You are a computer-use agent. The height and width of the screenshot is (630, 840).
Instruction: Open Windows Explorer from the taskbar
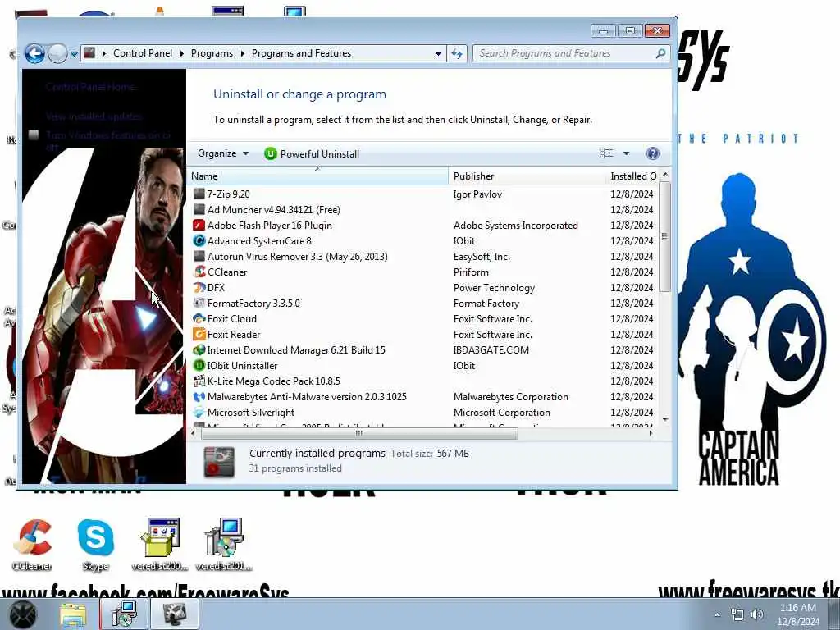(x=73, y=614)
